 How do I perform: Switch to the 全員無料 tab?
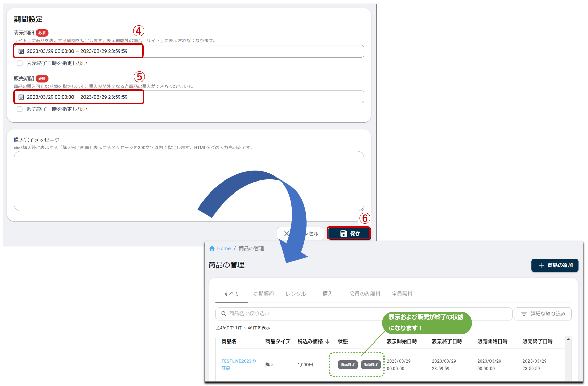(402, 294)
